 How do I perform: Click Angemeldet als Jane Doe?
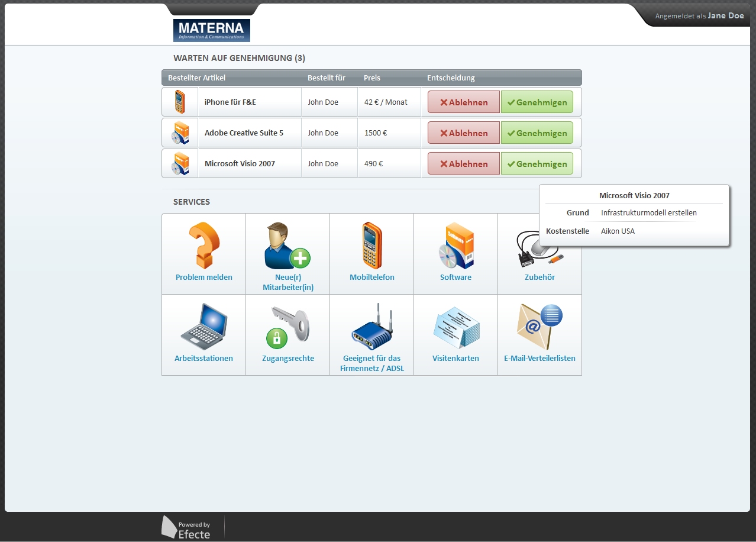click(x=699, y=16)
